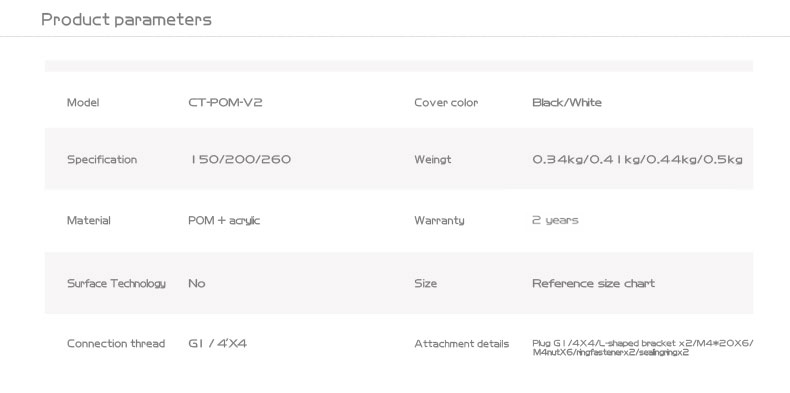This screenshot has height=393, width=790.
Task: Select the Attachment details label
Action: tap(462, 344)
